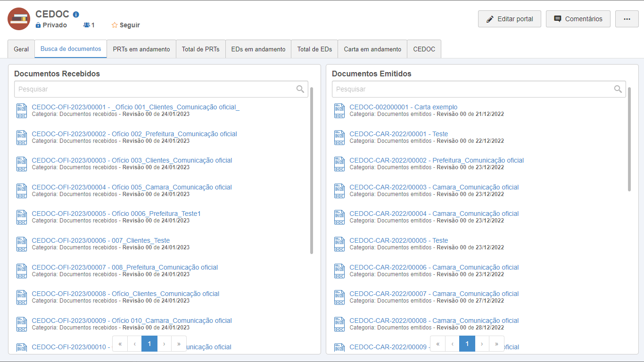
Task: Toggle Seguir star to follow portal
Action: coord(115,25)
